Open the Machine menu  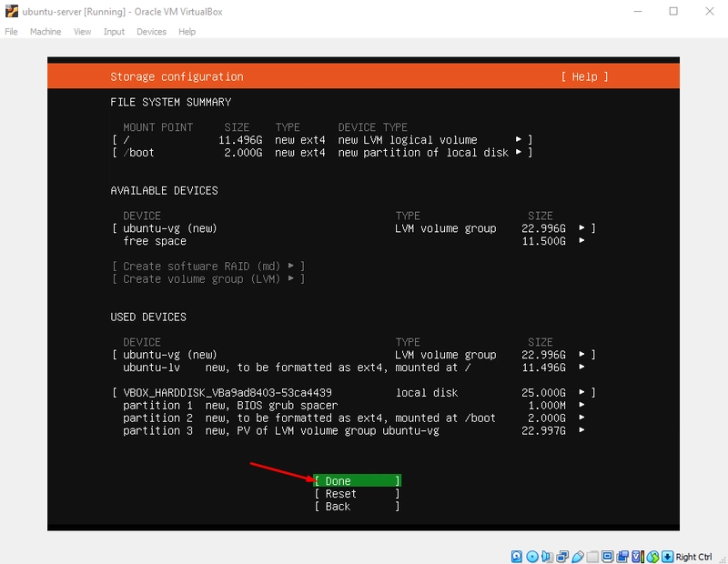click(x=45, y=32)
